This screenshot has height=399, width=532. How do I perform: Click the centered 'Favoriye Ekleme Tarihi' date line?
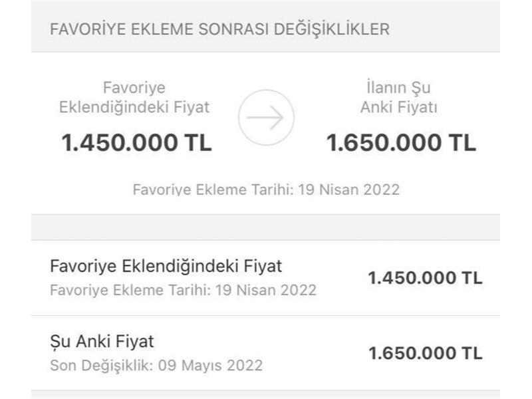tap(266, 190)
